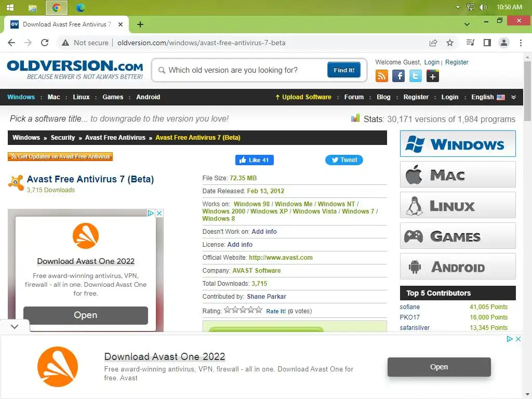Rate with the first star
This screenshot has height=399, width=532.
pos(228,310)
